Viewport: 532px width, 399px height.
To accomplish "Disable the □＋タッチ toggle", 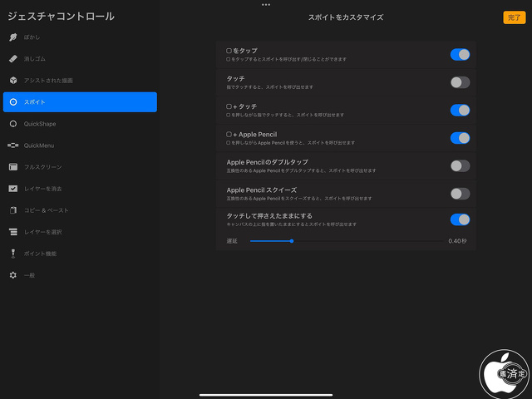I will [x=460, y=111].
